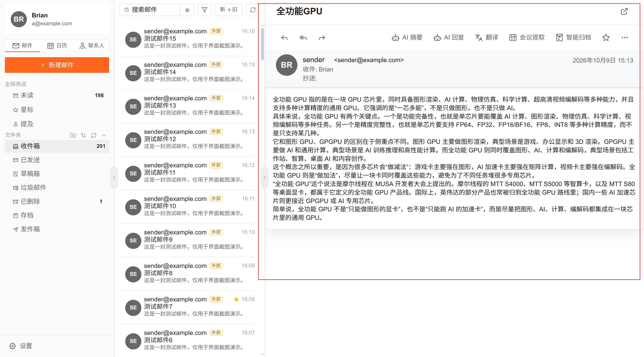
Task: Click sender BR avatar in email header
Action: pos(286,65)
